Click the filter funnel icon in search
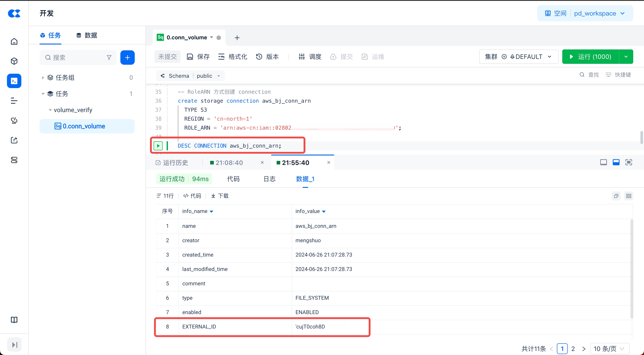 109,58
